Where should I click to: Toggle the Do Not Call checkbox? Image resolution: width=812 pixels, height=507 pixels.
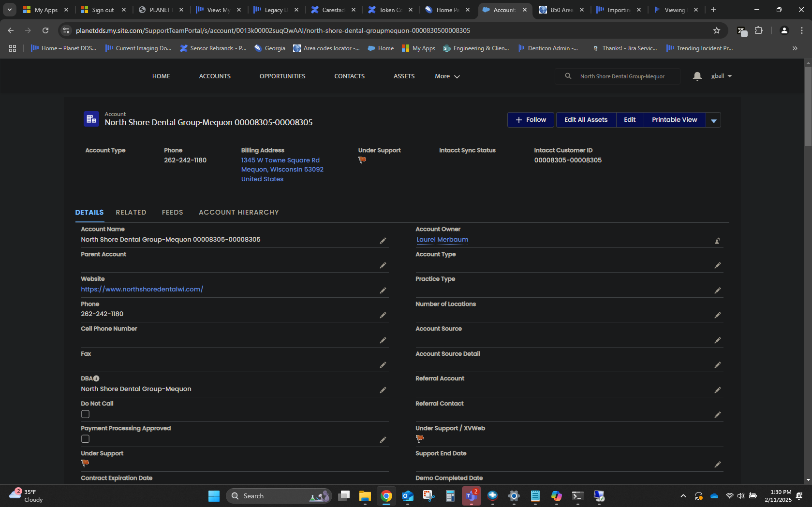pyautogui.click(x=86, y=414)
